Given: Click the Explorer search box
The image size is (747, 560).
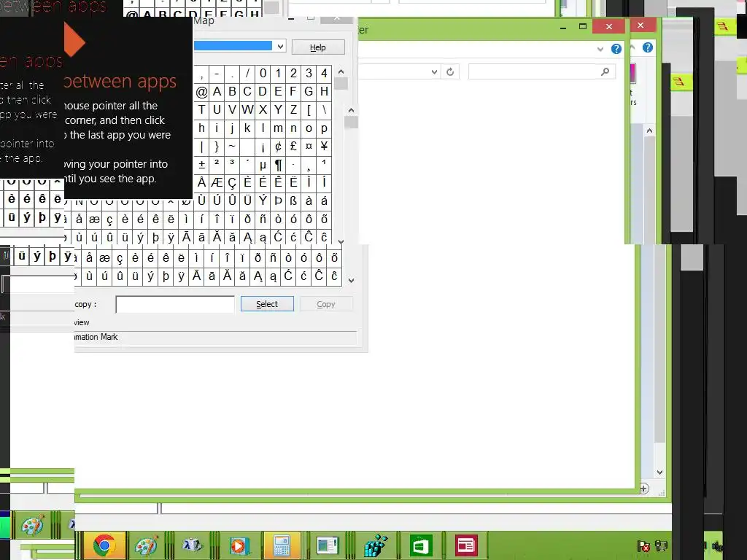Looking at the screenshot, I should [542, 72].
